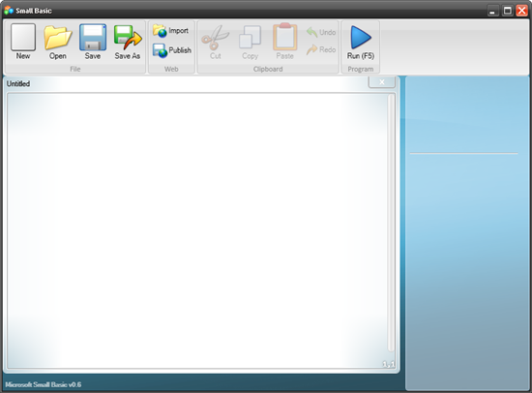The image size is (532, 393).
Task: Publish the program to the web
Action: (x=172, y=50)
